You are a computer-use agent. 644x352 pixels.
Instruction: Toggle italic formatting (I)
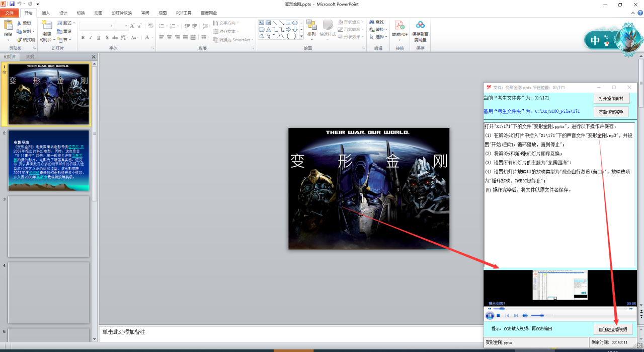(91, 37)
